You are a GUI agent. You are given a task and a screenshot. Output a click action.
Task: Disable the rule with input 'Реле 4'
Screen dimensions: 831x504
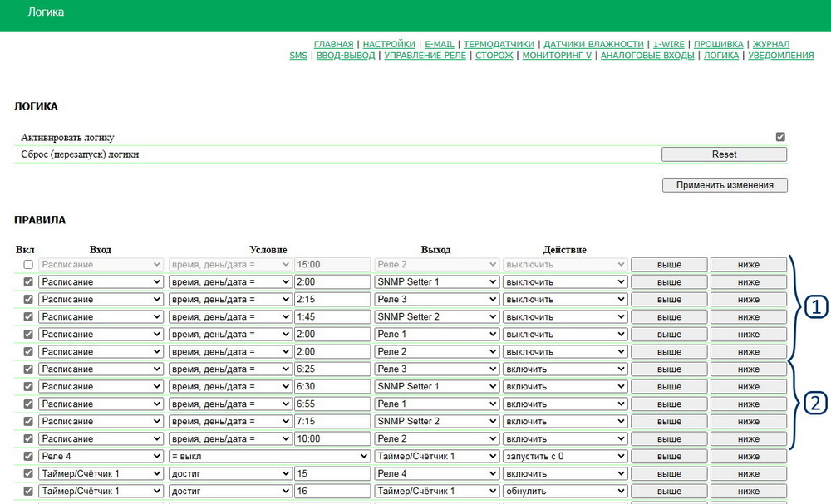tap(28, 456)
